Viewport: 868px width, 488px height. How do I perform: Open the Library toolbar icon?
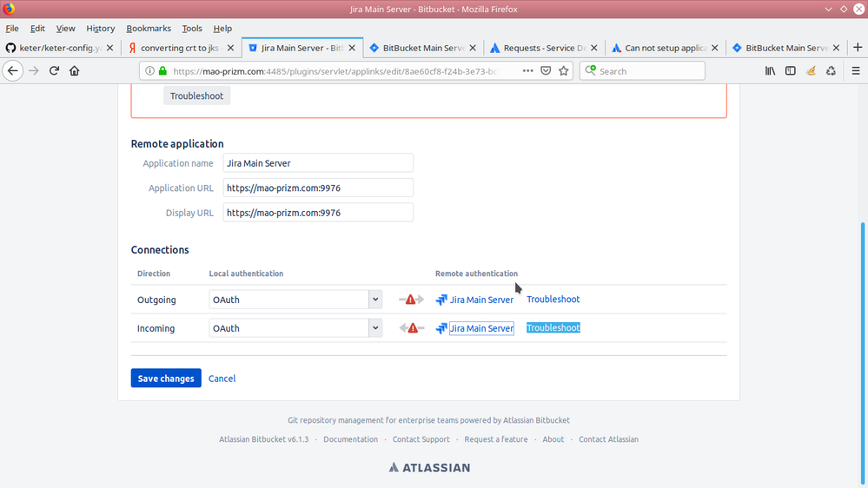coord(770,71)
